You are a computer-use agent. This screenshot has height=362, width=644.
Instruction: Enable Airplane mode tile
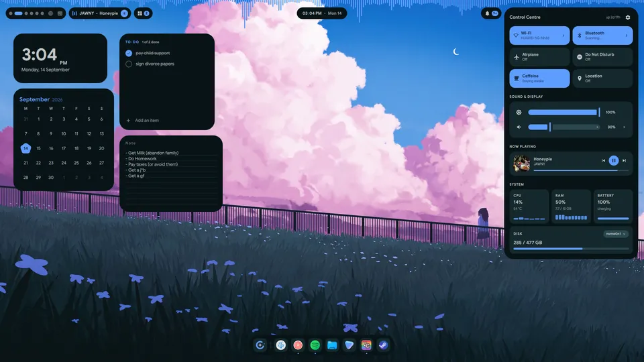click(539, 57)
